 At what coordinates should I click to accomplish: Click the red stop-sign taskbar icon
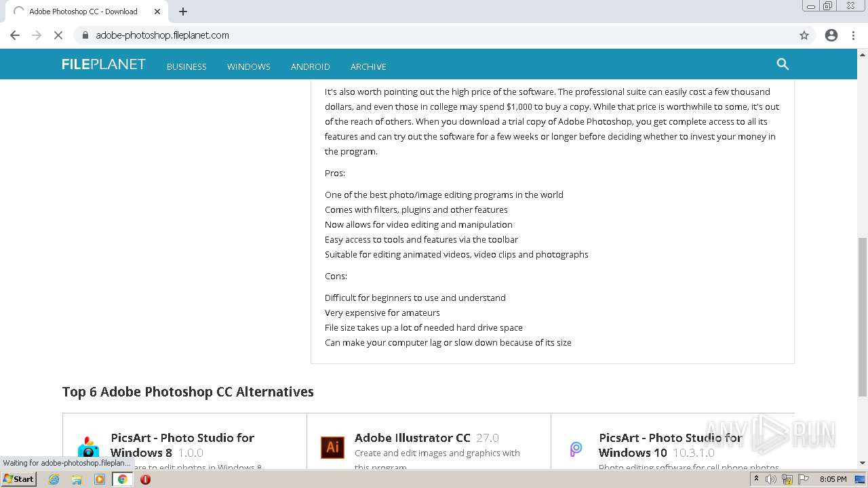click(x=145, y=479)
